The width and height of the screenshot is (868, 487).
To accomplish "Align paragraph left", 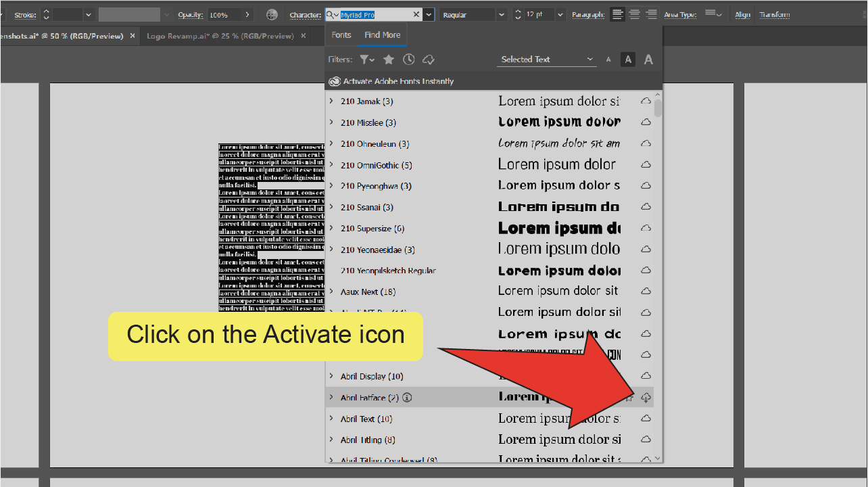I will coord(617,14).
